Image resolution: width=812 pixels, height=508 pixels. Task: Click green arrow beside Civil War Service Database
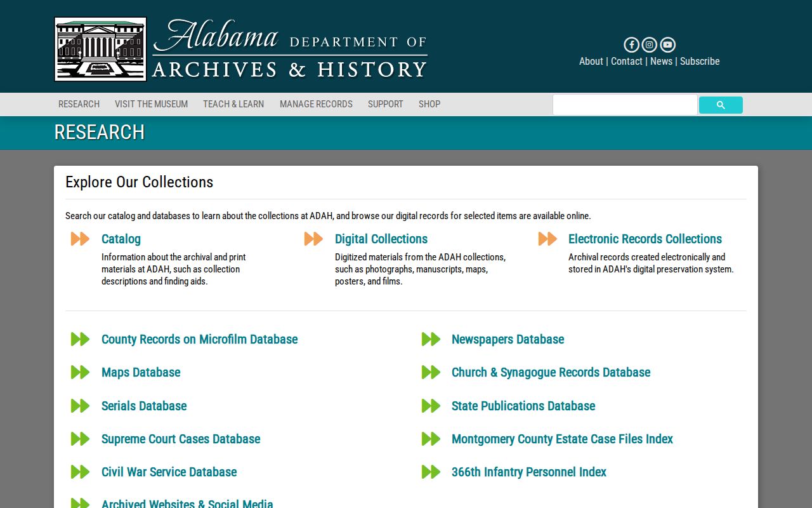(x=80, y=472)
